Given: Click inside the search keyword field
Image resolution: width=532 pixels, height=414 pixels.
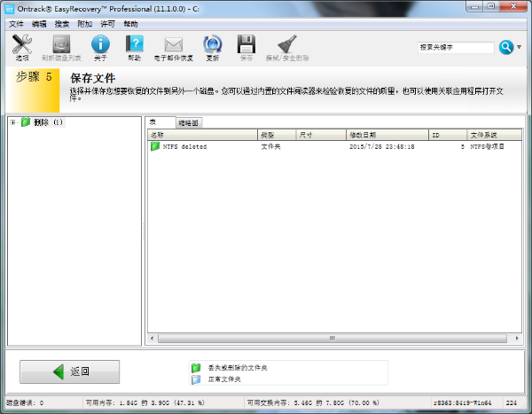Looking at the screenshot, I should (455, 47).
